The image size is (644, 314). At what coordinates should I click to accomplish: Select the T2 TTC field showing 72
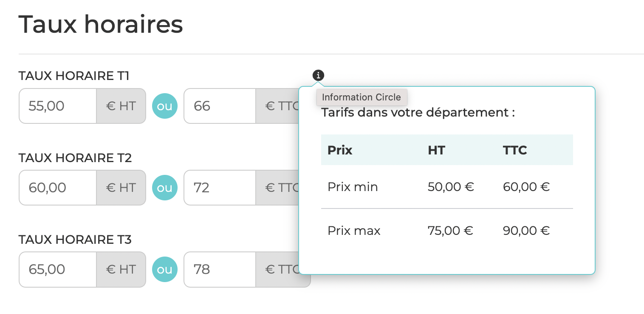point(220,188)
